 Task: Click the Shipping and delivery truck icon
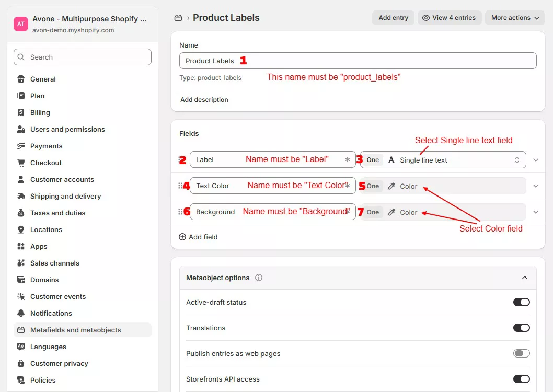click(x=21, y=197)
